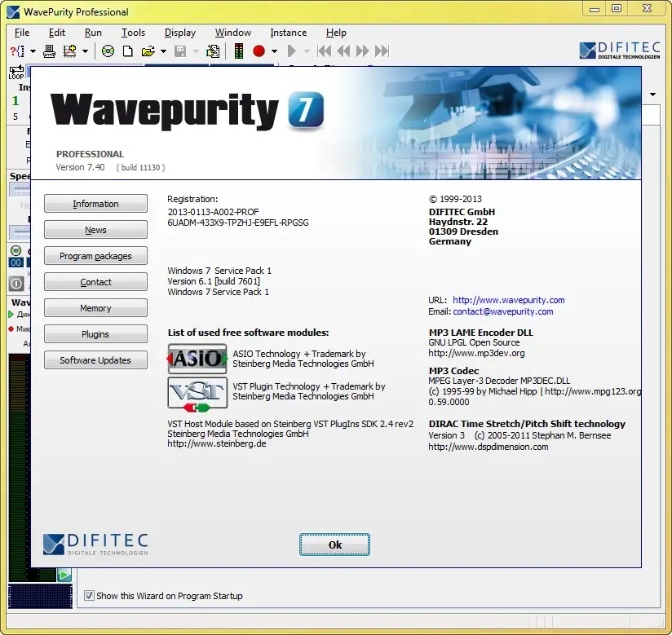Open the File menu
This screenshot has height=635, width=672.
tap(22, 33)
